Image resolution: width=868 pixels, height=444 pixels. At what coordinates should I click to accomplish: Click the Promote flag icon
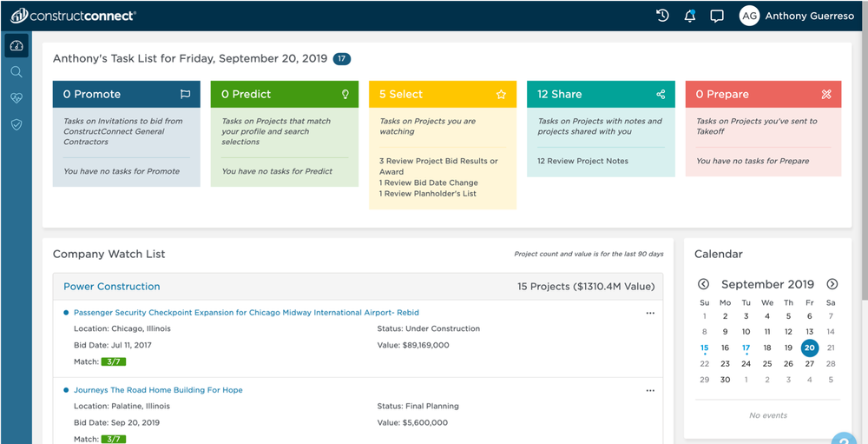tap(186, 94)
